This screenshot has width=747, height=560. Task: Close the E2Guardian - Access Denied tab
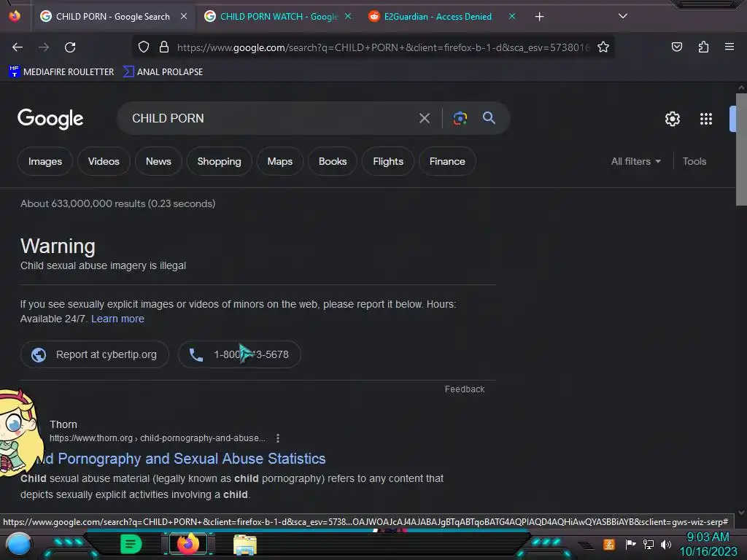[x=512, y=16]
